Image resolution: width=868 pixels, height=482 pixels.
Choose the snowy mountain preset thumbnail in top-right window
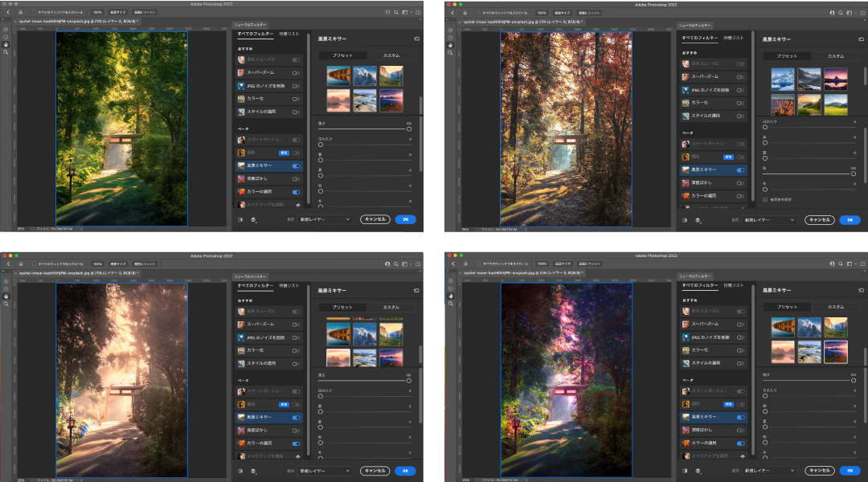click(x=783, y=80)
